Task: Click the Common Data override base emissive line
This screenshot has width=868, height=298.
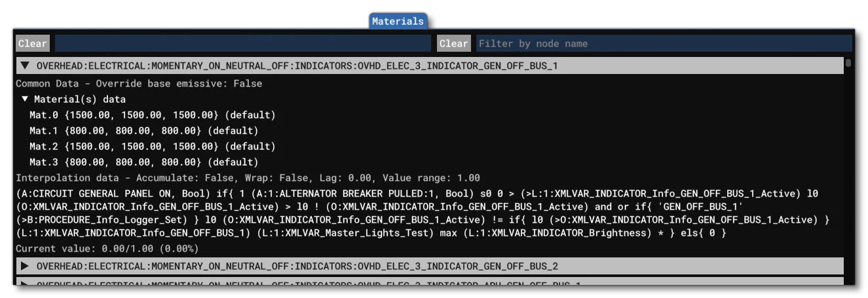Action: coord(139,83)
